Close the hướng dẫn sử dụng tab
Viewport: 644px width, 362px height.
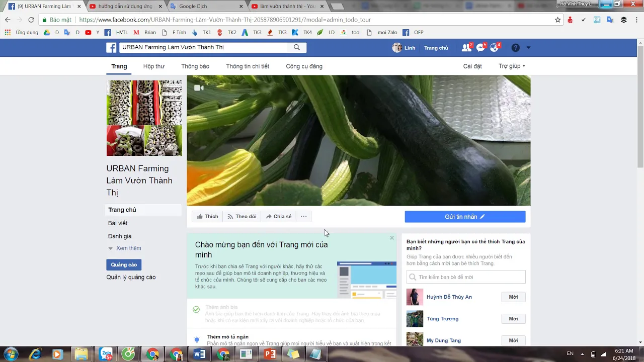(x=160, y=7)
